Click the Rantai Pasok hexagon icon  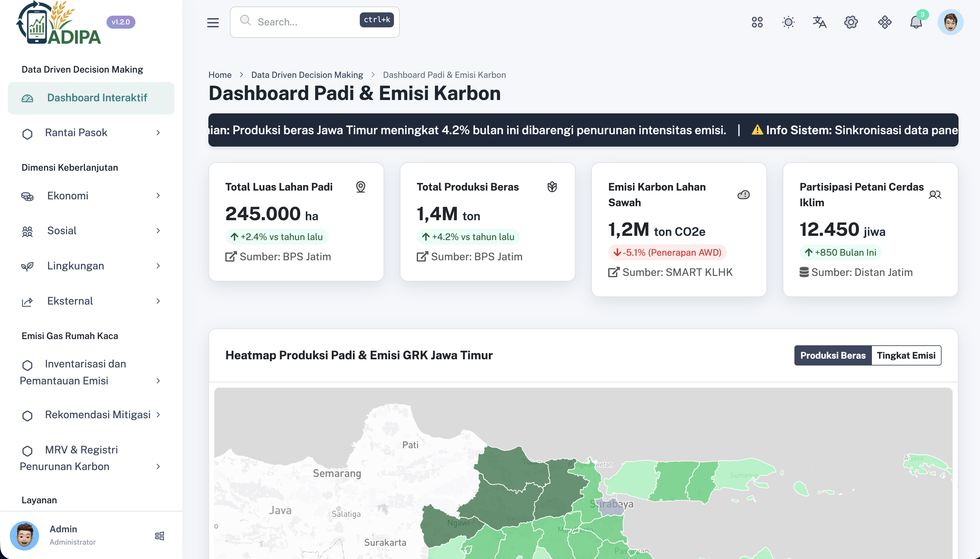[x=27, y=134]
